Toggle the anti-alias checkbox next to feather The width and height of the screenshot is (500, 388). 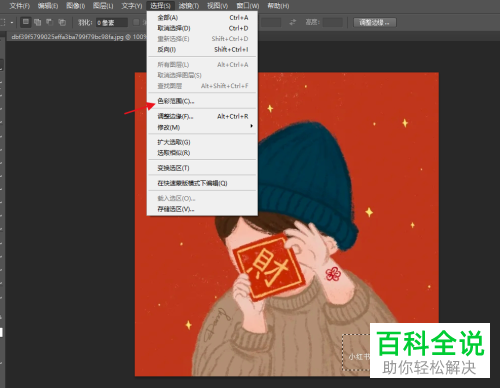(136, 22)
